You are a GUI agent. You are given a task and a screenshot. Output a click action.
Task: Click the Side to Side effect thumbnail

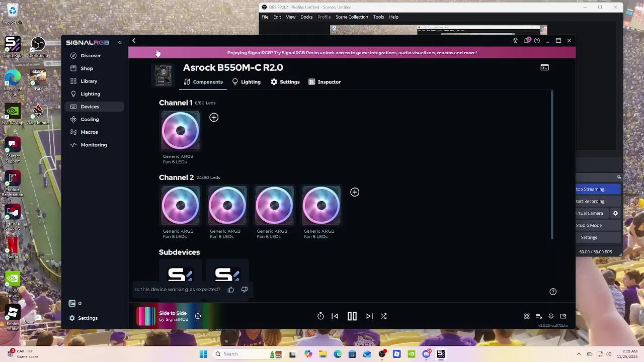click(x=146, y=316)
